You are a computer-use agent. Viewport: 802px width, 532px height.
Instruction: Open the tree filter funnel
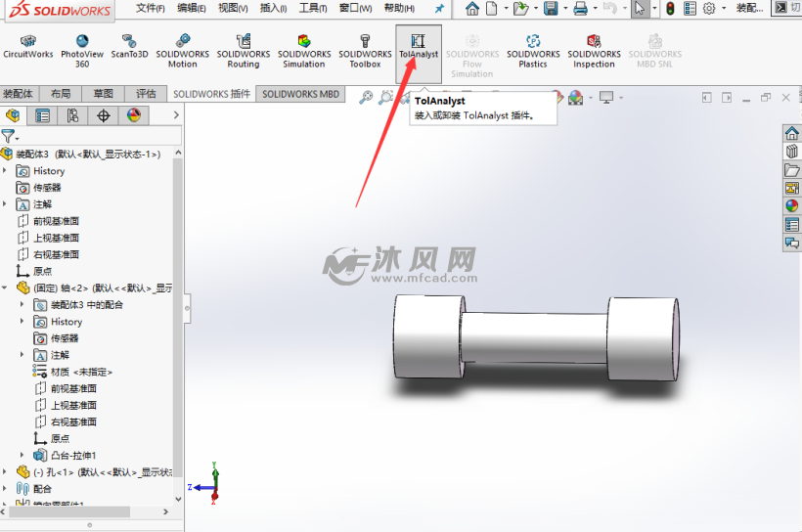(x=9, y=136)
